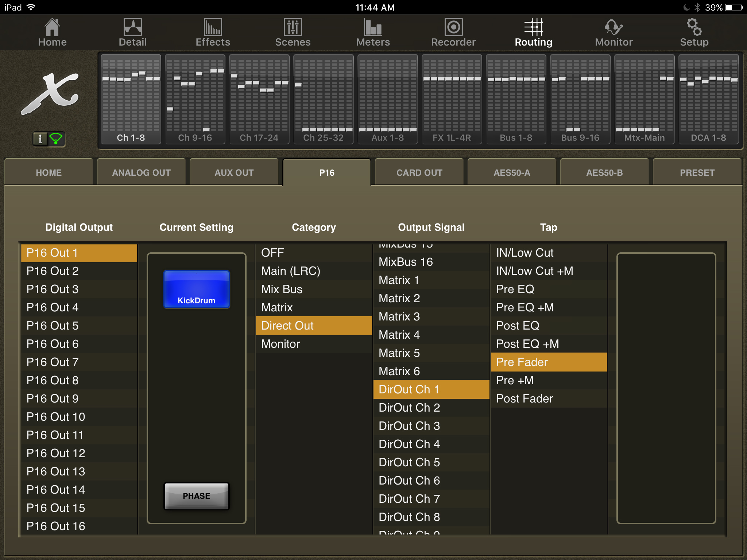Tap the info and Wi-Fi status icon
This screenshot has height=560, width=747.
point(49,139)
